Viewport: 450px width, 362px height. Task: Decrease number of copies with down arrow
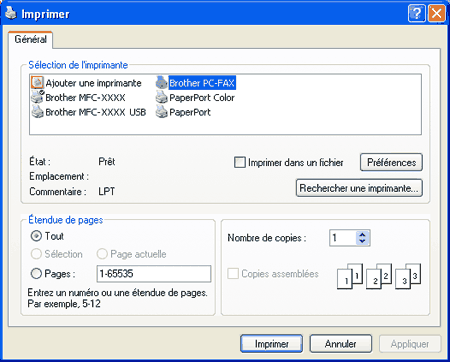click(363, 241)
